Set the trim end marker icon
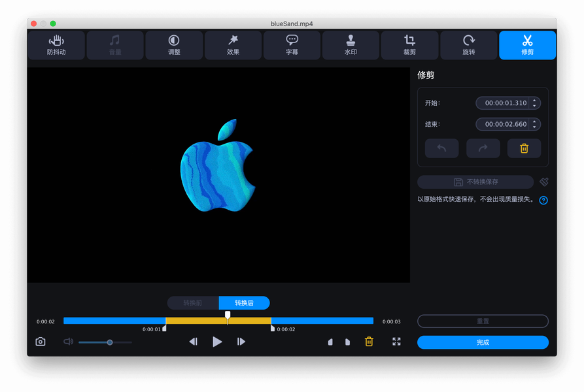584x392 pixels. pyautogui.click(x=347, y=342)
